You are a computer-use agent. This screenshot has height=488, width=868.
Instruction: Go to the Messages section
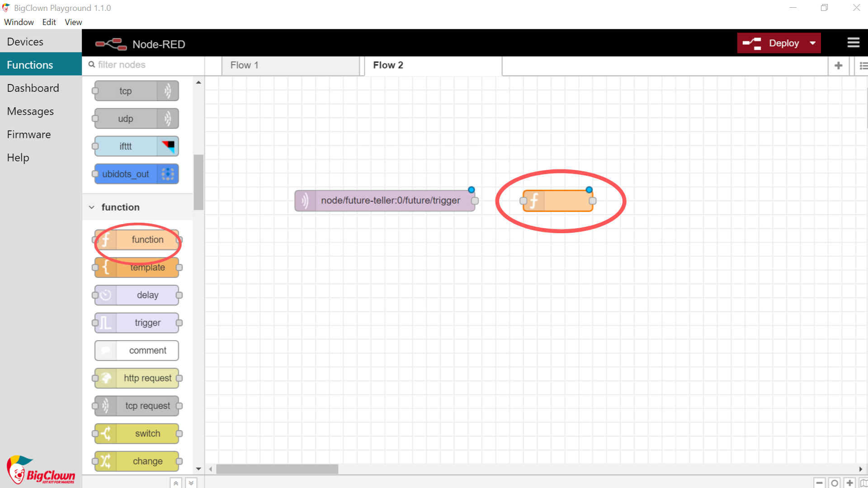[x=41, y=111]
